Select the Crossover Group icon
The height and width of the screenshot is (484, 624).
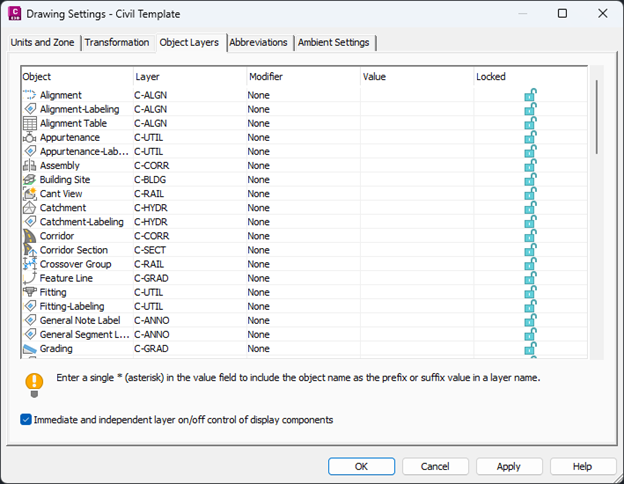point(29,264)
